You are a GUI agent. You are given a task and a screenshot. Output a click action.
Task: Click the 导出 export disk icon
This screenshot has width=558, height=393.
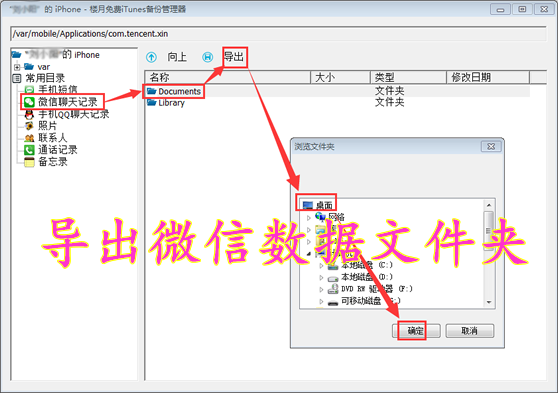click(207, 57)
